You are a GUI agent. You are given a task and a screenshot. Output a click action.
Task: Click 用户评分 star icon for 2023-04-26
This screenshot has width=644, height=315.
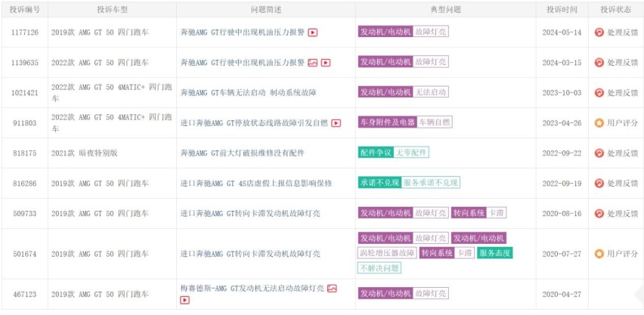pos(599,123)
